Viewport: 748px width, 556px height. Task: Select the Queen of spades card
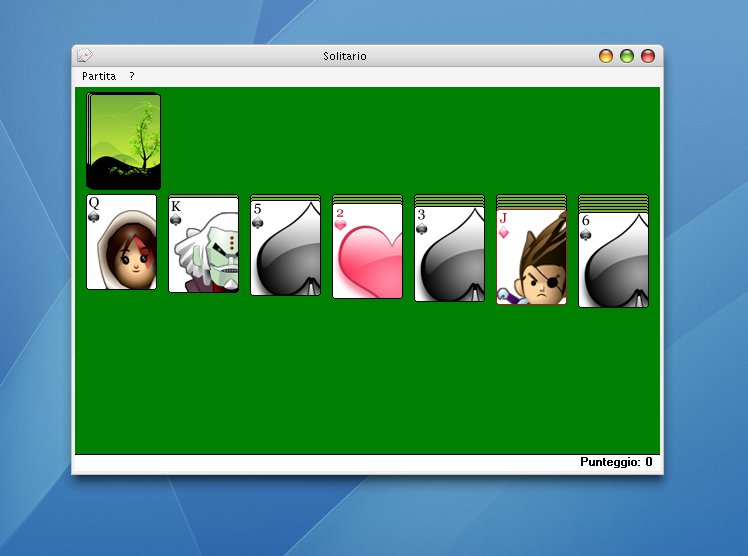tap(121, 242)
